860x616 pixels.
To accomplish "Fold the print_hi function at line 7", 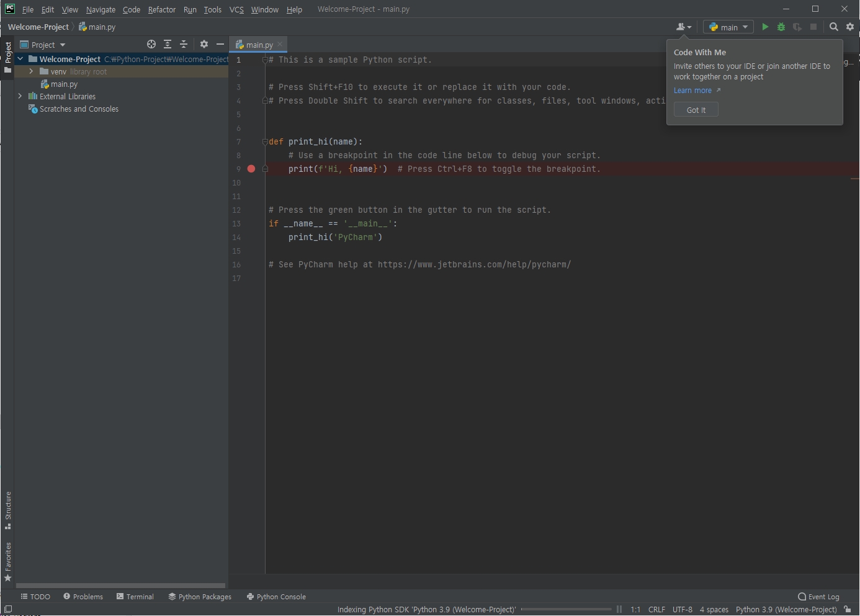I will click(265, 141).
